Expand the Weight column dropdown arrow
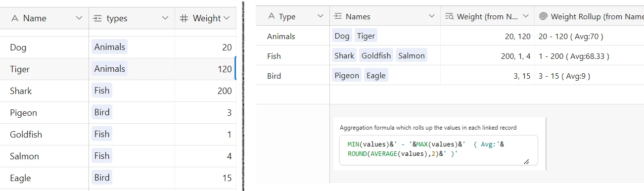The image size is (644, 191). (x=227, y=18)
